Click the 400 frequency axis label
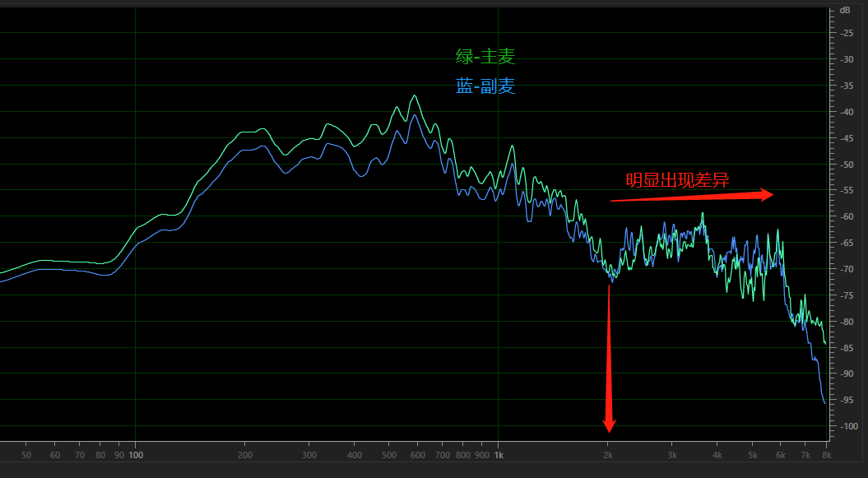The width and height of the screenshot is (868, 478). coord(355,455)
